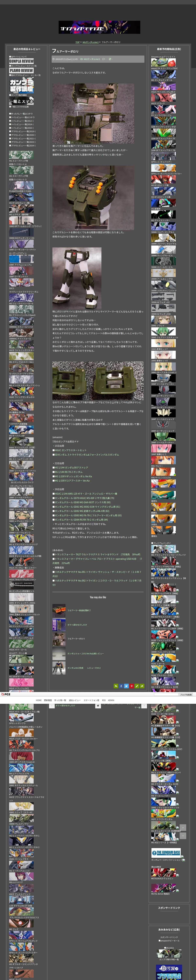Open FRS ブルアー ad thumbnail
Screen dimensions: 196x980
[164, 460]
